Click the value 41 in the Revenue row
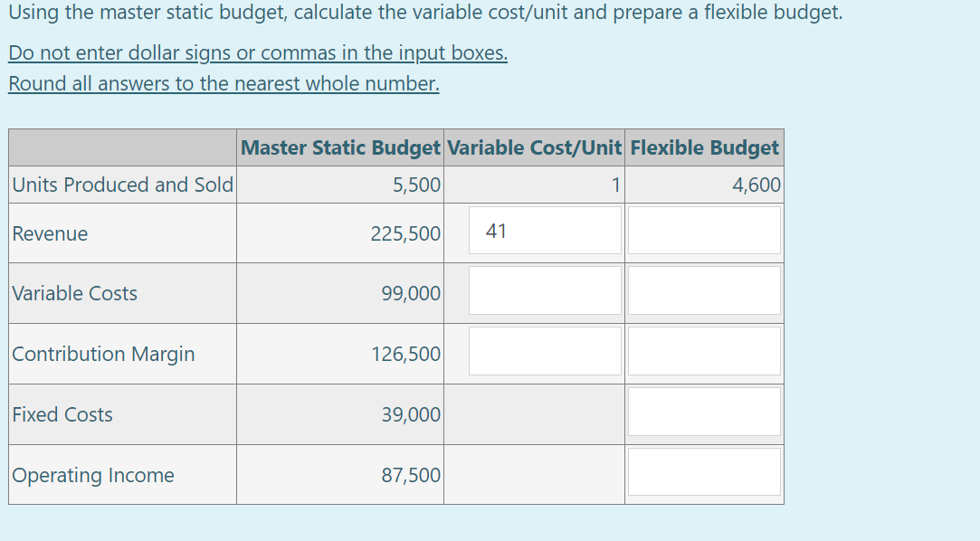The width and height of the screenshot is (980, 541). [494, 230]
